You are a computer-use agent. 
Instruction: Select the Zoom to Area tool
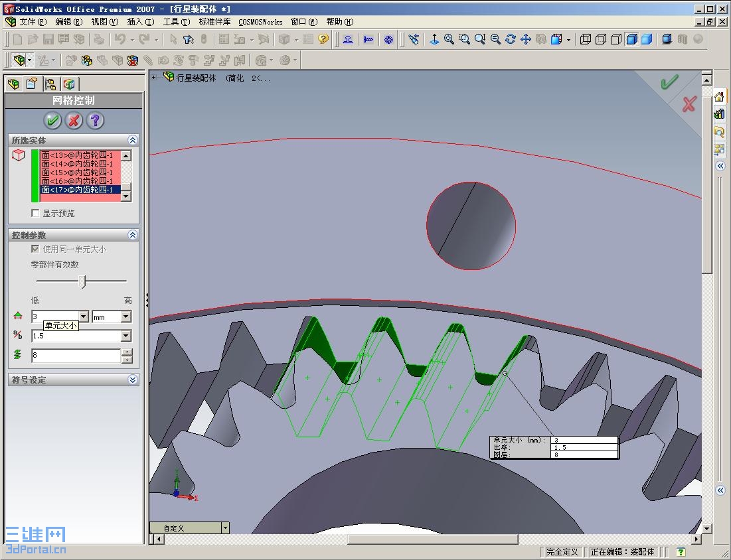464,39
